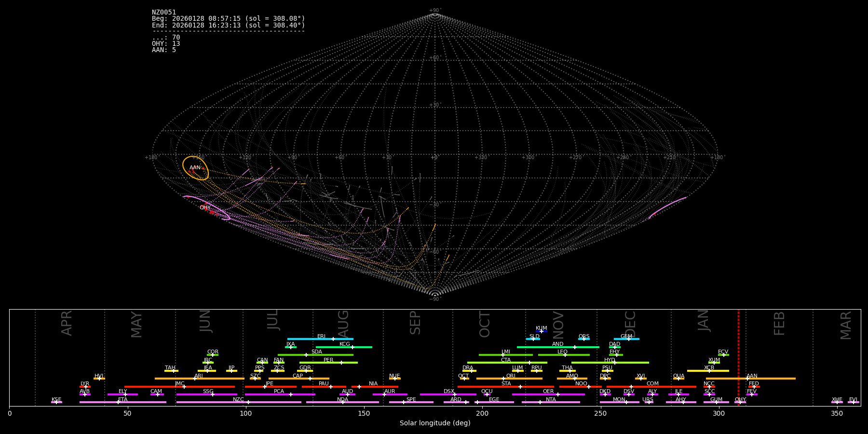Select the GEM shower label in the timeline

point(626,337)
